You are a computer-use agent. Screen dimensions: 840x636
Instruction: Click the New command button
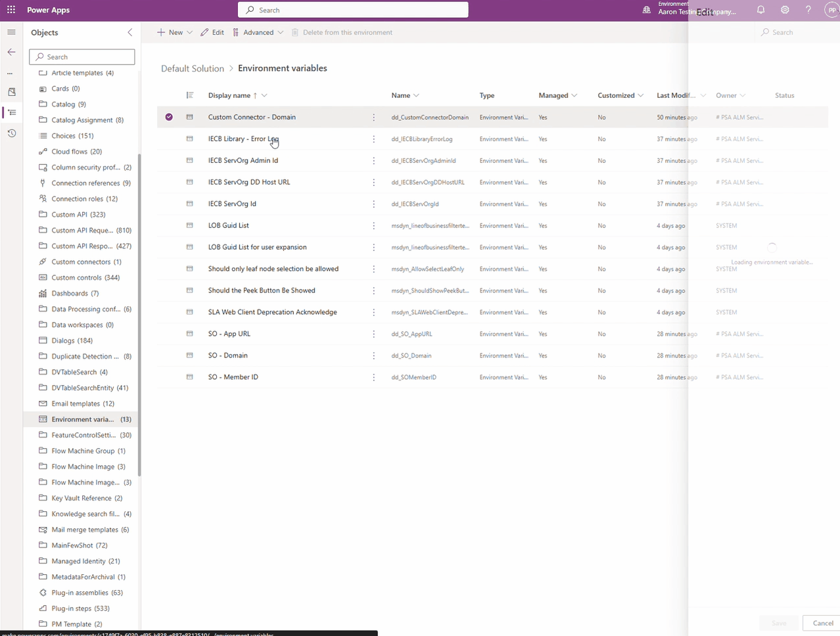point(170,32)
